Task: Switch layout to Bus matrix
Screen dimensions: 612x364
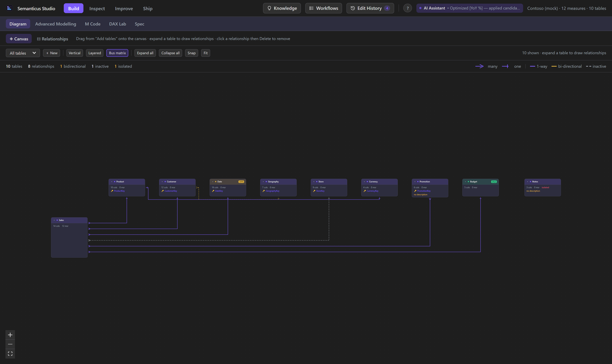Action: pos(117,53)
